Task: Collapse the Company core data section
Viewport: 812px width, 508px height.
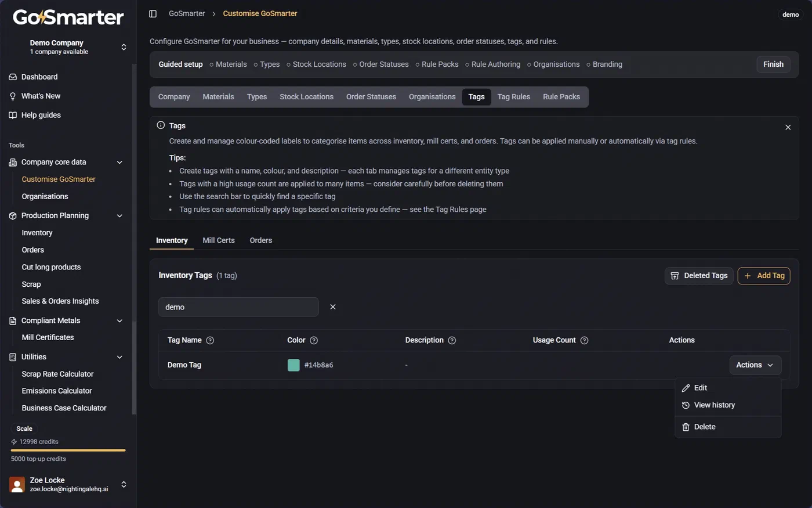Action: [x=119, y=162]
